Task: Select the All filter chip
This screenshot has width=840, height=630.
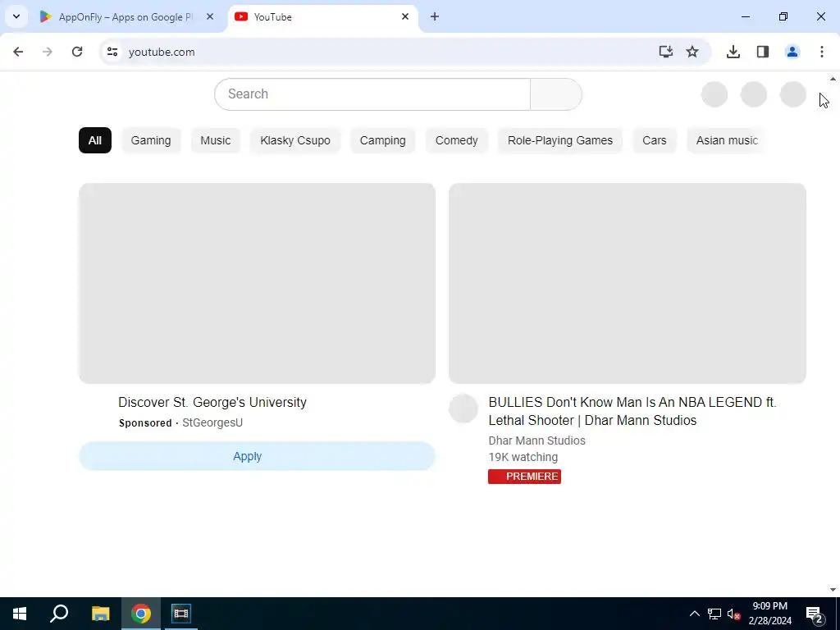Action: pos(95,140)
